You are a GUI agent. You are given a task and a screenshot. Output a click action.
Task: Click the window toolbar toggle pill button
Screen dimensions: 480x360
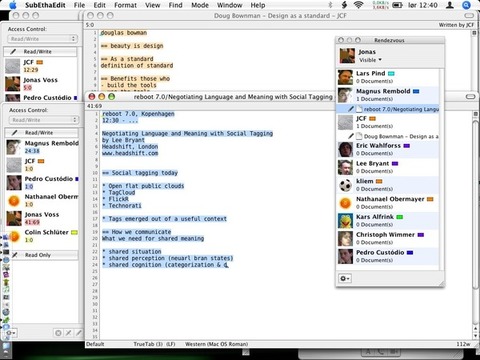tap(470, 97)
